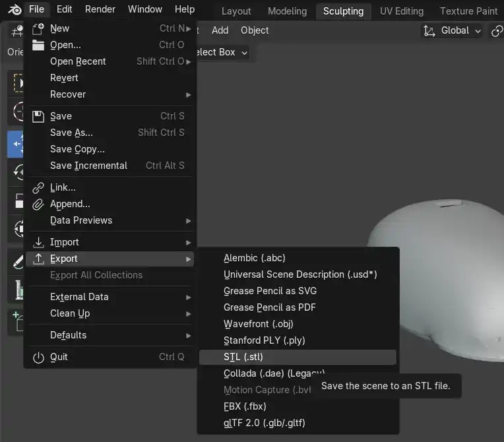Choose Save As... menu entry
This screenshot has width=504, height=442.
110,133
